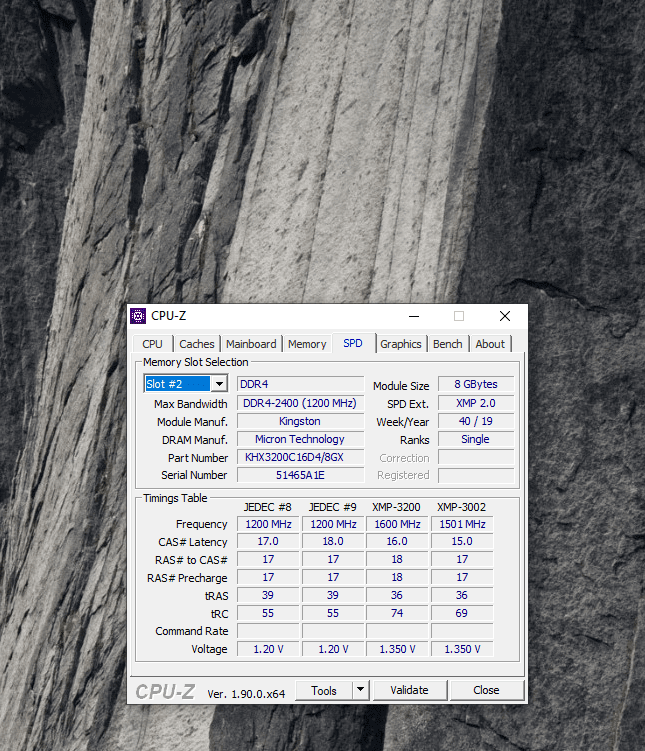This screenshot has height=751, width=645.
Task: Click the JEDEC #8 voltage 1.20 V
Action: click(x=268, y=649)
